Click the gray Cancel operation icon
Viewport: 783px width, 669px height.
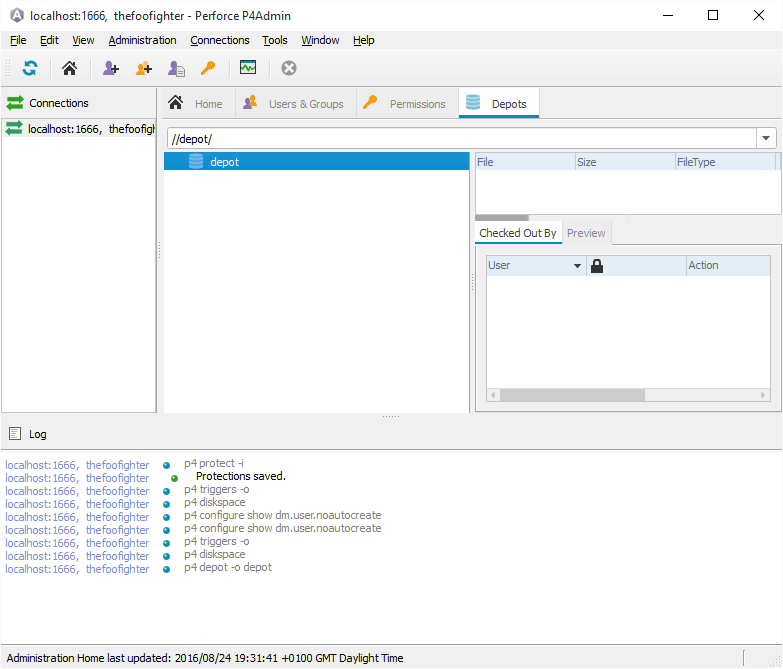coord(289,68)
